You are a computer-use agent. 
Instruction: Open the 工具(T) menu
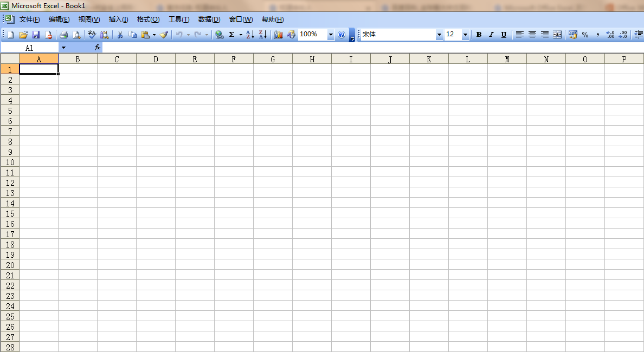pos(179,19)
